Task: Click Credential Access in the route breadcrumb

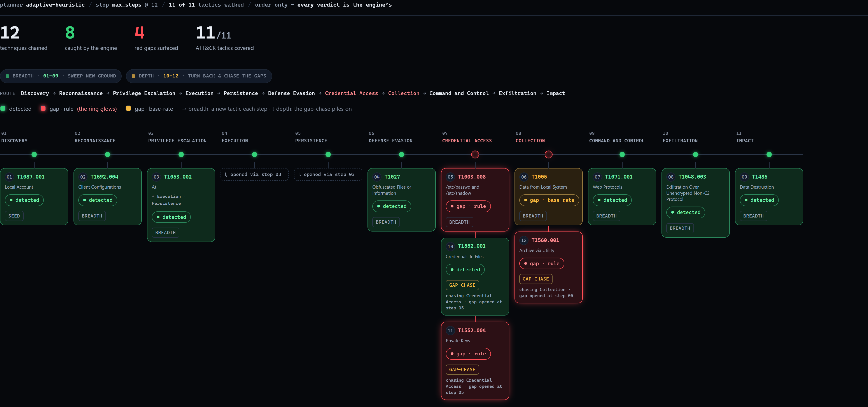Action: [351, 93]
